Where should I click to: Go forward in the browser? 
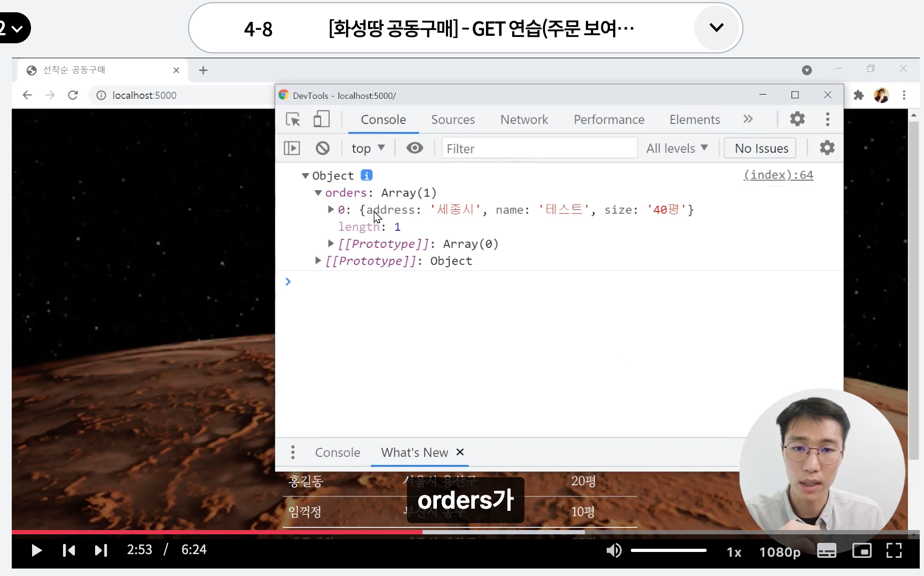click(50, 95)
